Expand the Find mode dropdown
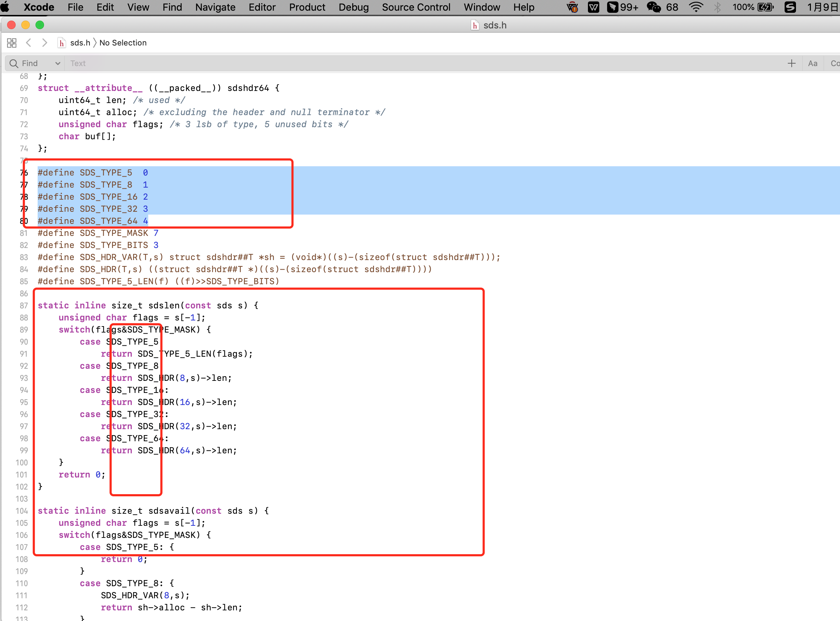 [x=58, y=64]
